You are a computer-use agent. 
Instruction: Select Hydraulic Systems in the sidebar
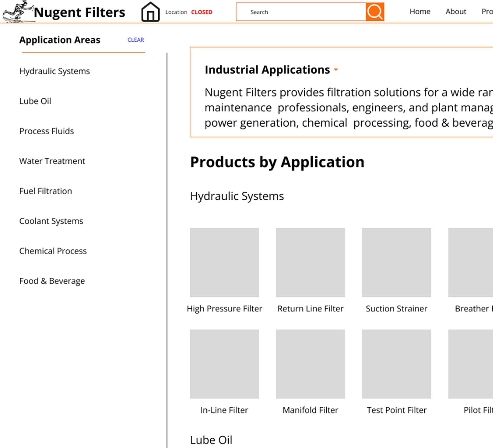pyautogui.click(x=55, y=71)
